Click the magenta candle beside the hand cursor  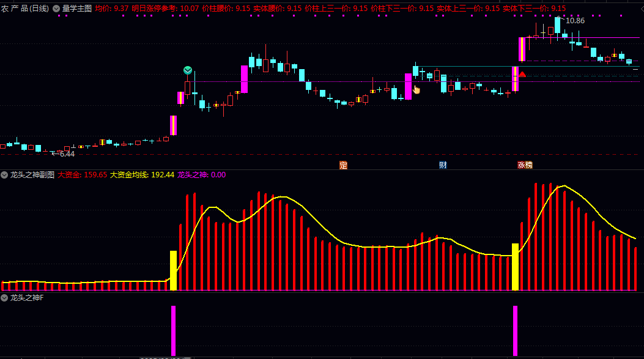pos(409,87)
